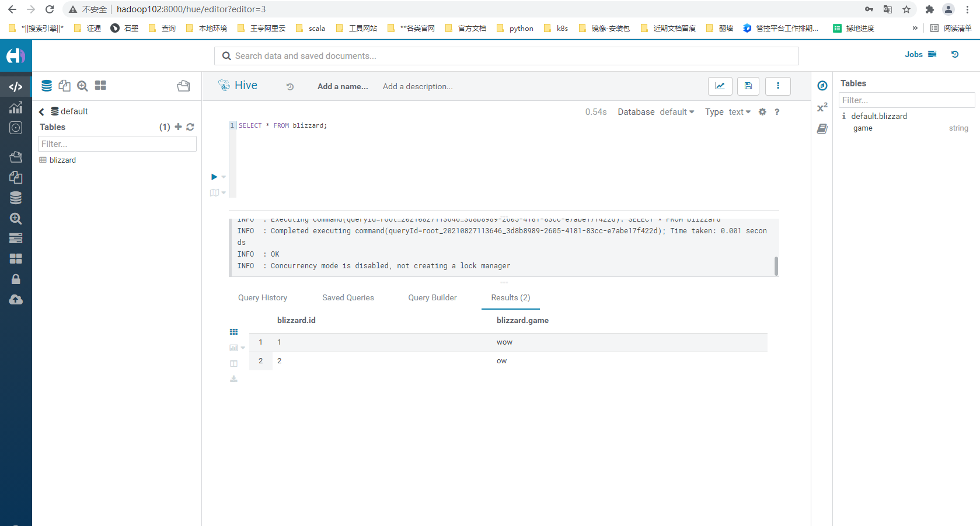Select the magnifier icon in assist panel
The width and height of the screenshot is (980, 526).
[82, 86]
